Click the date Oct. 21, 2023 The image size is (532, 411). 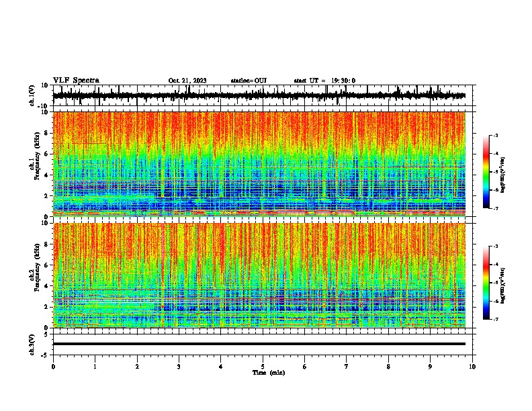(187, 81)
